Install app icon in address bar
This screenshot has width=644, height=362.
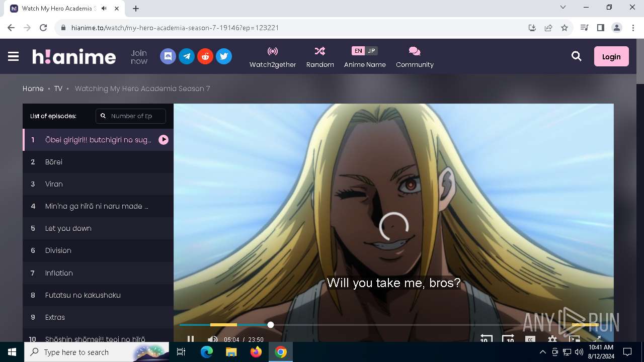pos(532,28)
